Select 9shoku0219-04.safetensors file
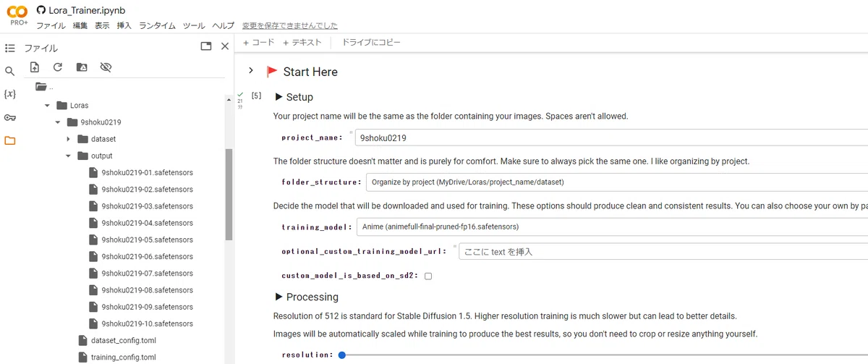The height and width of the screenshot is (364, 868). [148, 223]
